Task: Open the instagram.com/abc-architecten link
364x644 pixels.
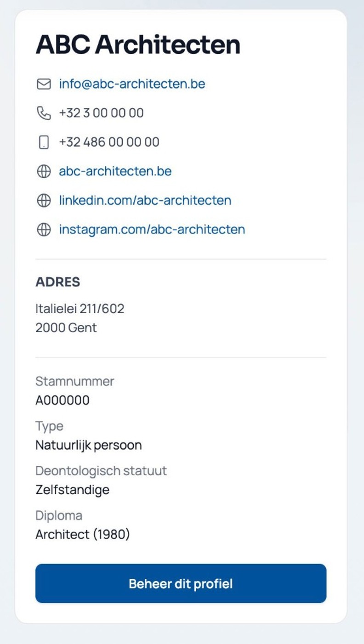Action: coord(152,229)
